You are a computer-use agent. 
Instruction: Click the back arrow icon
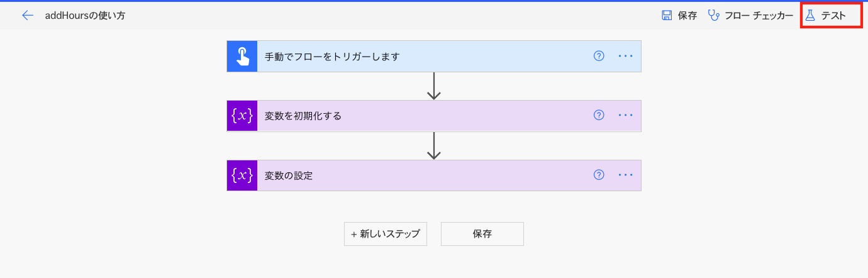(28, 16)
